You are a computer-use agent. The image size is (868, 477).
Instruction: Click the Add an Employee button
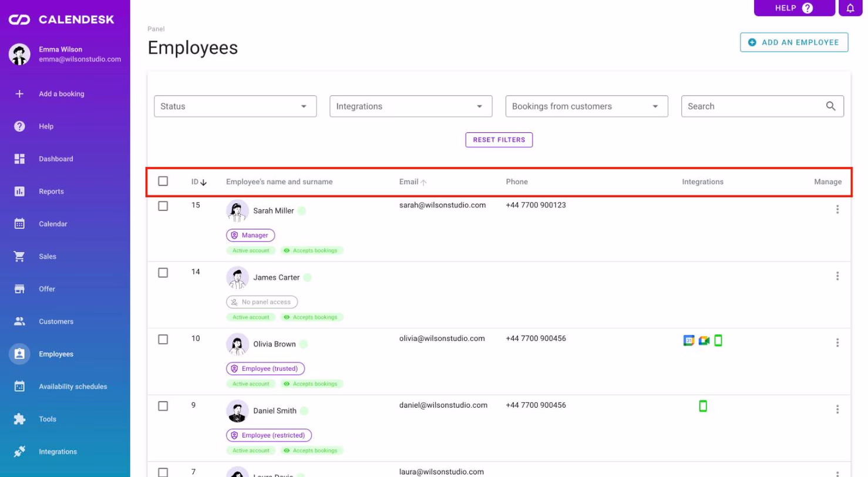794,42
